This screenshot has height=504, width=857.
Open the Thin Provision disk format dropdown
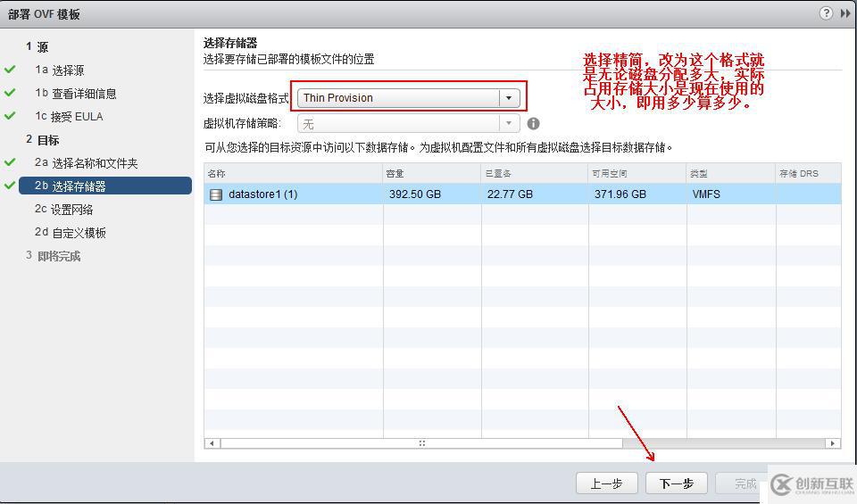408,98
